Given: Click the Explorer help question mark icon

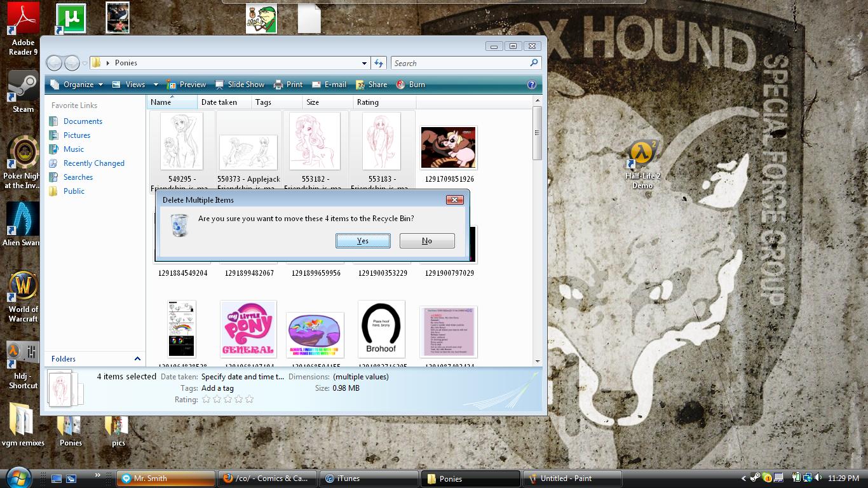Looking at the screenshot, I should (x=532, y=85).
